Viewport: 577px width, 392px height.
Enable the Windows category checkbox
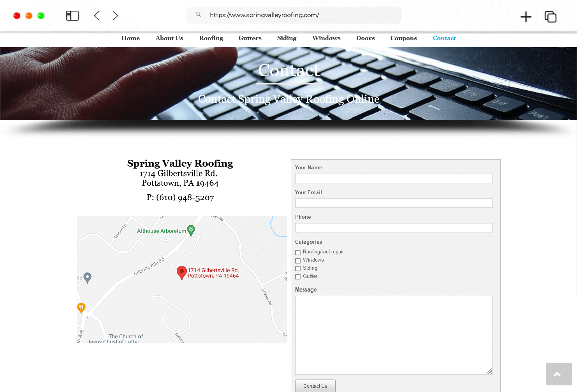coord(298,261)
